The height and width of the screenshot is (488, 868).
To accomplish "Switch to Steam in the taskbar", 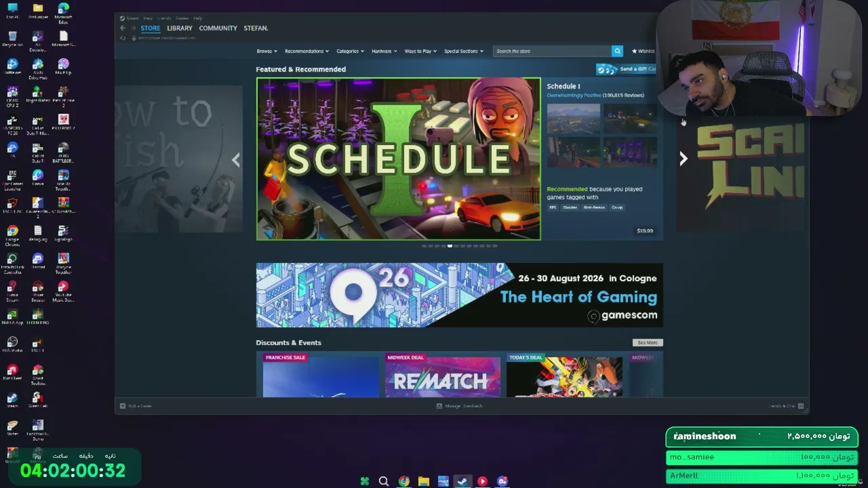I will (x=462, y=481).
